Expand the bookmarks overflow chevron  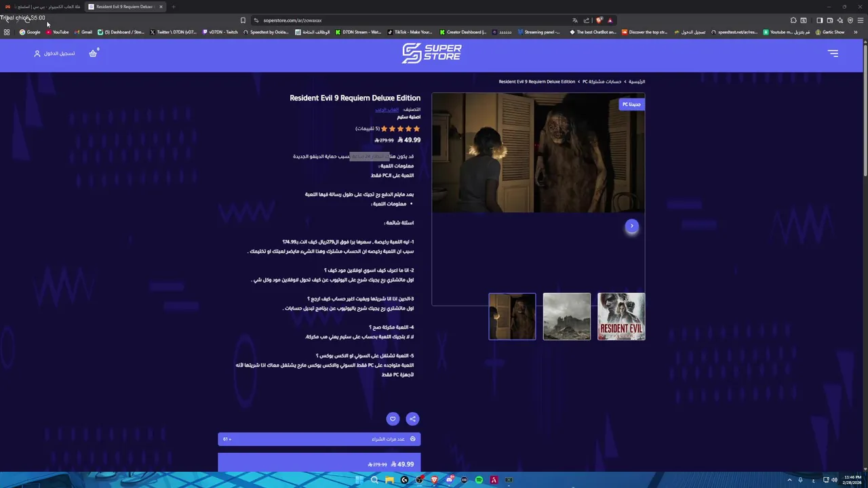856,32
